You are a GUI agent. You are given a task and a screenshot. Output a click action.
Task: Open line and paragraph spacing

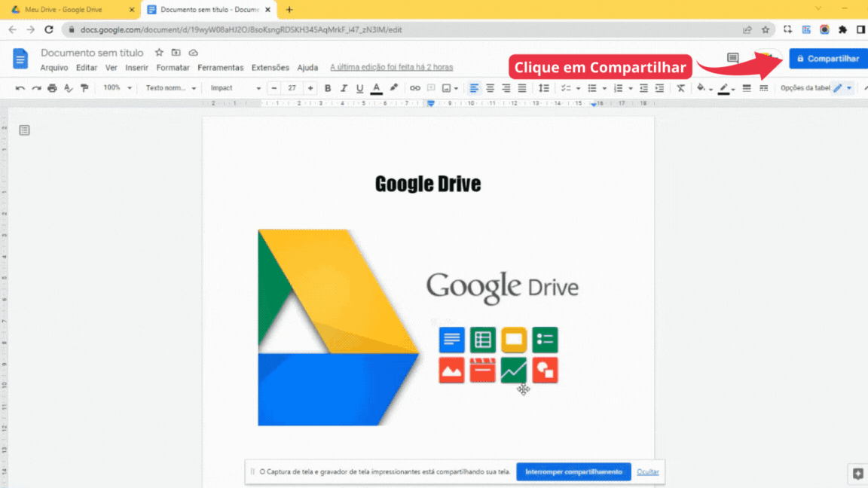543,88
